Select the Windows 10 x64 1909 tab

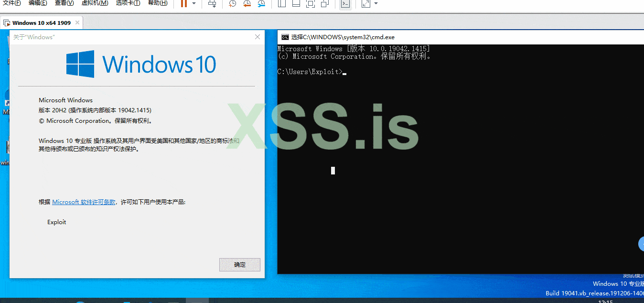41,22
